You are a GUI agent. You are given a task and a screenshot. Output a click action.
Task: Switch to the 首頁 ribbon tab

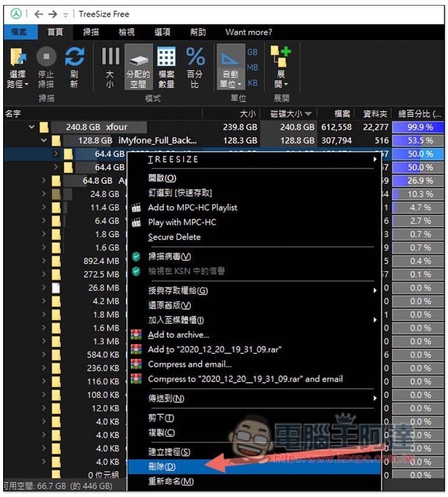pyautogui.click(x=55, y=32)
